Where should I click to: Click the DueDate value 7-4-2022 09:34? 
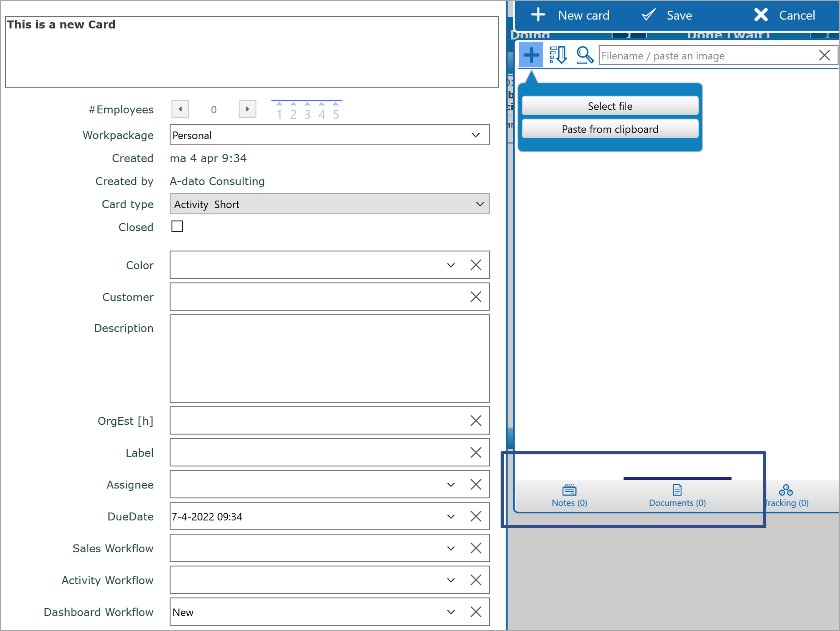click(x=207, y=517)
